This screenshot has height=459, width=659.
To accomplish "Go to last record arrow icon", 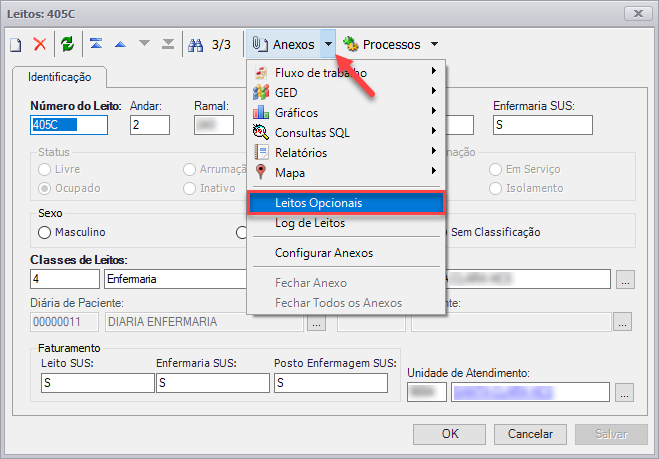I will click(168, 44).
